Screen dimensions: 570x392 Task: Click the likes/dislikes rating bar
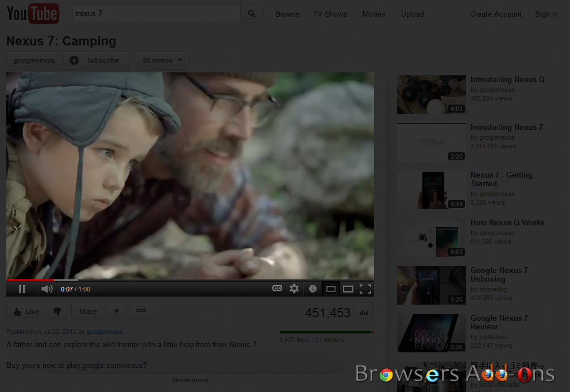(x=326, y=332)
